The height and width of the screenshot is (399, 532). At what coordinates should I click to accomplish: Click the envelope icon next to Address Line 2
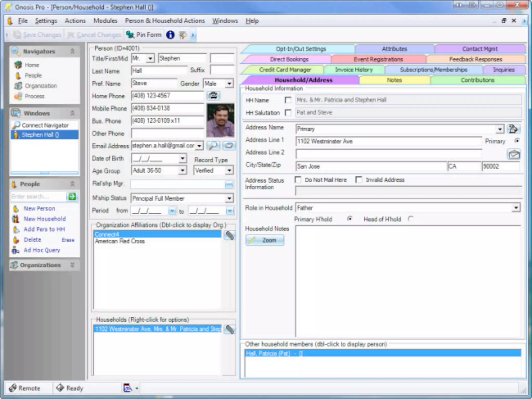(x=514, y=154)
